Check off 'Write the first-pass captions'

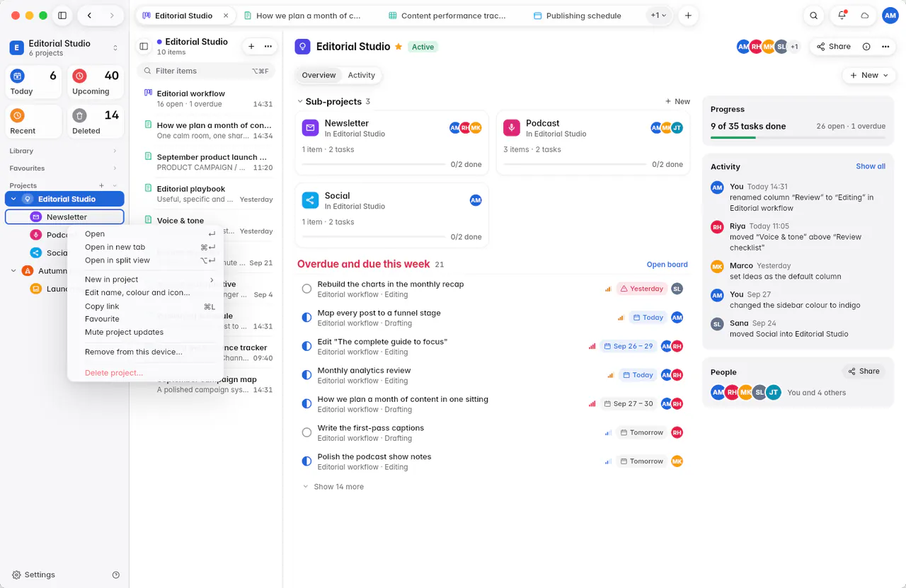tap(306, 432)
